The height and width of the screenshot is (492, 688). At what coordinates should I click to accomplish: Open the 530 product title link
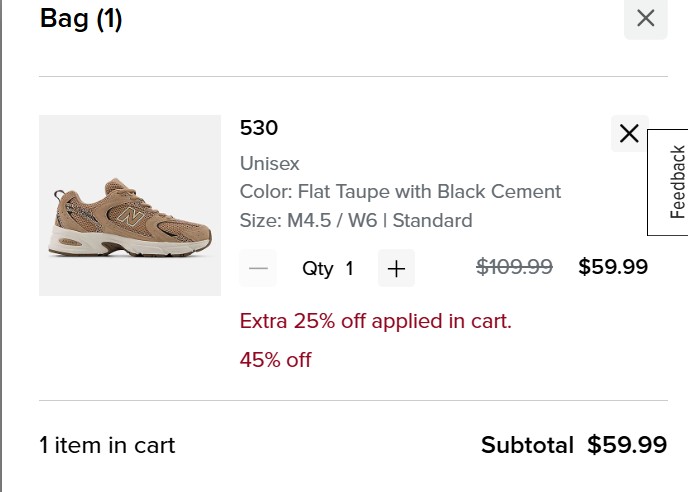[259, 128]
